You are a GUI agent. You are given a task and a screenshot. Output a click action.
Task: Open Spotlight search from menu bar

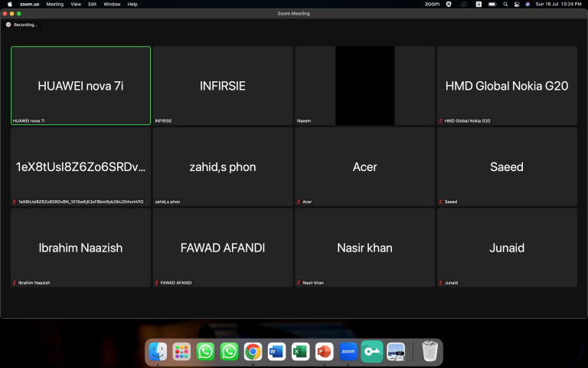[x=505, y=4]
